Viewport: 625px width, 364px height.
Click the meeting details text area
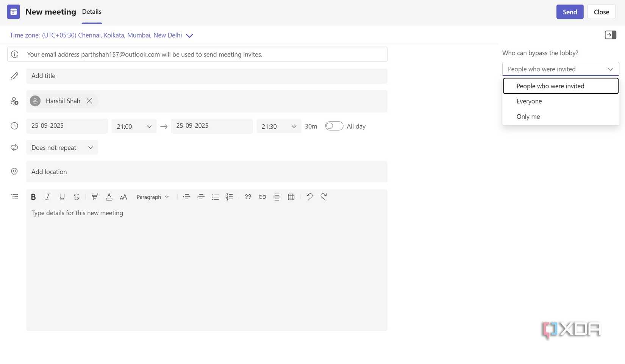click(207, 267)
